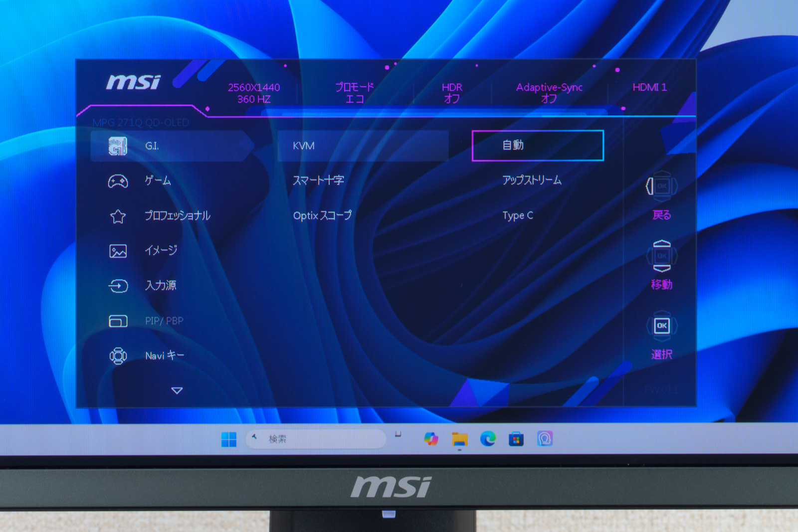Click the 2560X1440 360 HZ status
The width and height of the screenshot is (798, 532).
254,93
